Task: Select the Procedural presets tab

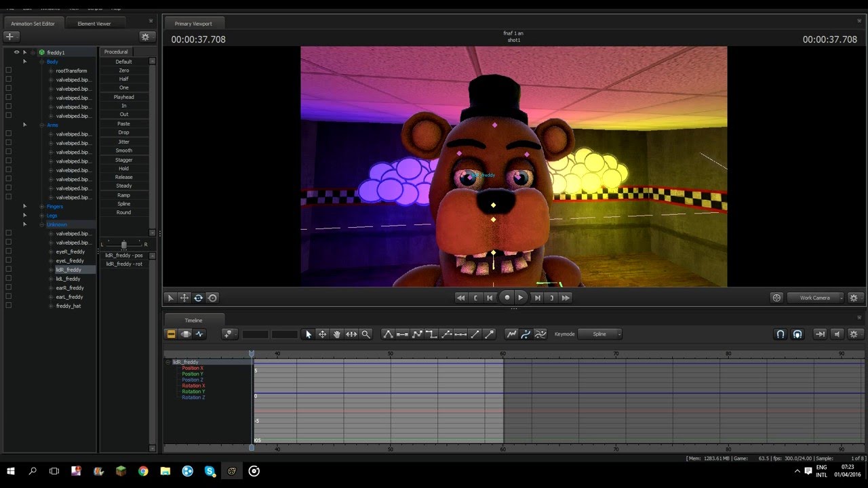Action: point(116,52)
